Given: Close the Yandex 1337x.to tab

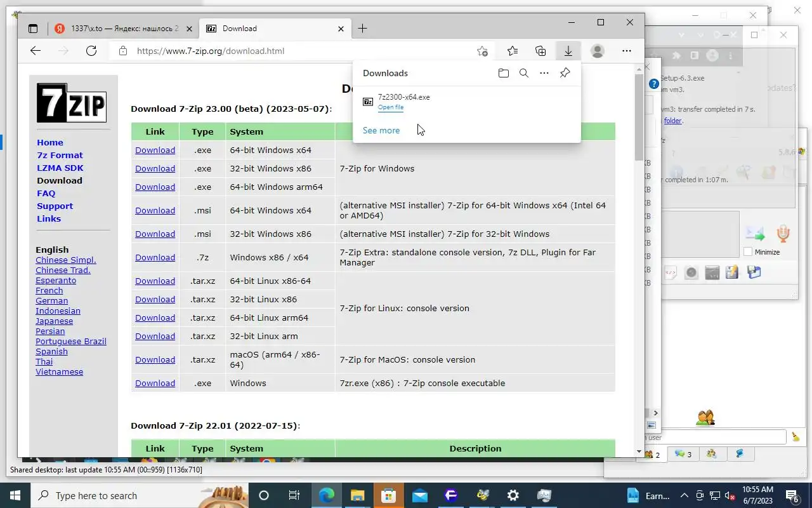Looking at the screenshot, I should coord(189,29).
